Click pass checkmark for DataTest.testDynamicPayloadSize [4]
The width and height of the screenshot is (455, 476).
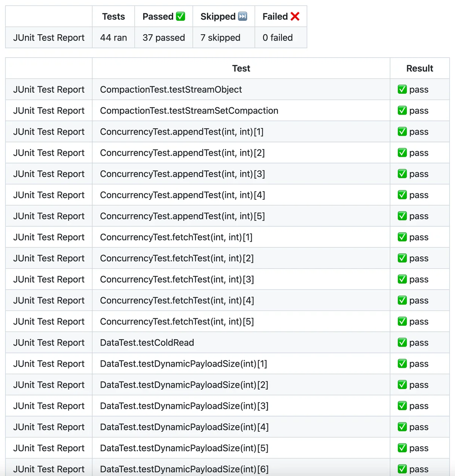pyautogui.click(x=402, y=427)
